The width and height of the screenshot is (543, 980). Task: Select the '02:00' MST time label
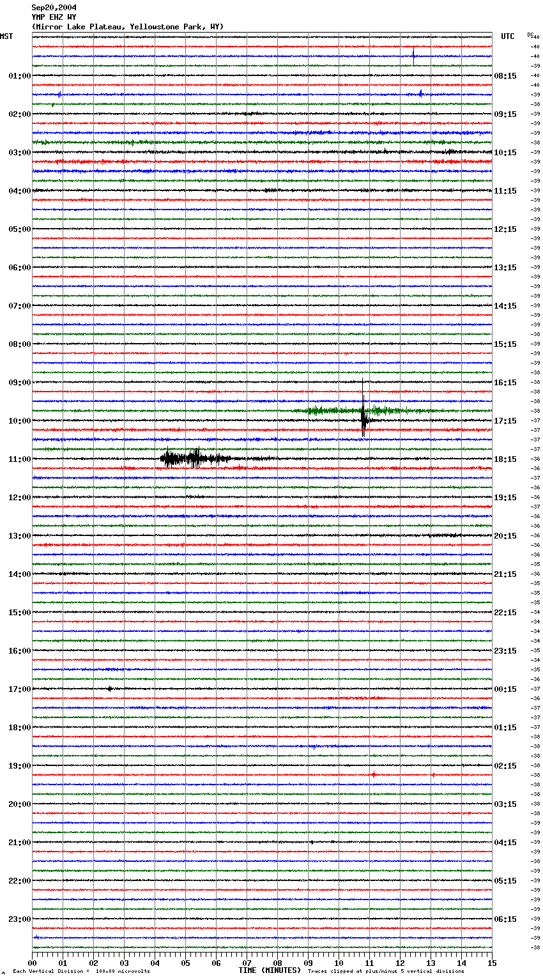[20, 114]
